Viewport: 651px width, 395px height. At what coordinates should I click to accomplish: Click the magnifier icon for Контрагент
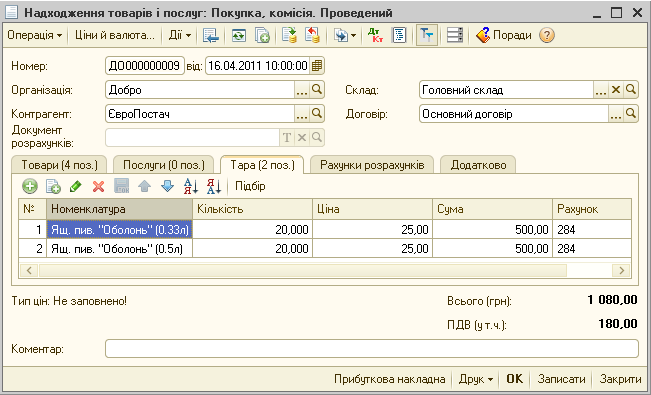pos(317,114)
